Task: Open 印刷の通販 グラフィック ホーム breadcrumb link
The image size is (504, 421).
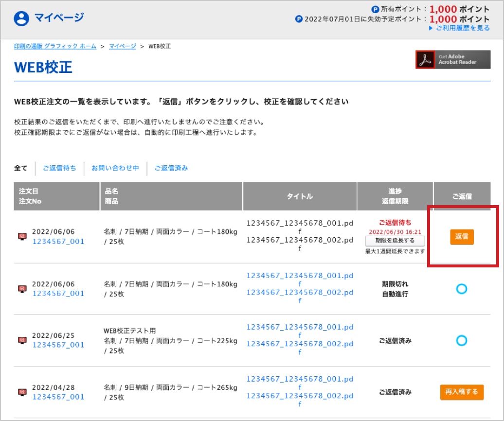Action: coord(54,46)
